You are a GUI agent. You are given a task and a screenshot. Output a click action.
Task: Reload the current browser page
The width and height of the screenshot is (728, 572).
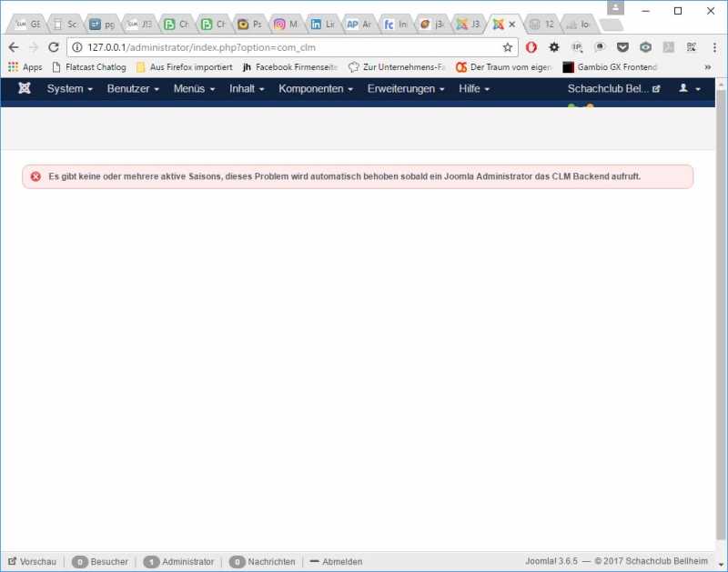54,47
